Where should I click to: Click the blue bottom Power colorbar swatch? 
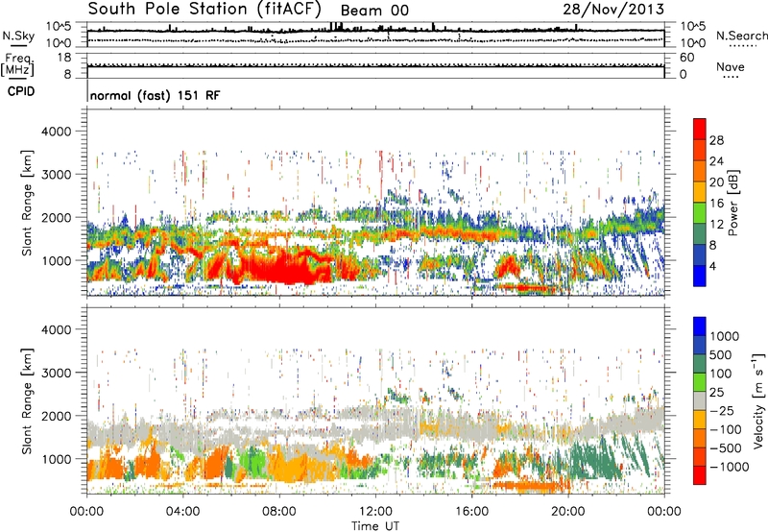point(700,276)
